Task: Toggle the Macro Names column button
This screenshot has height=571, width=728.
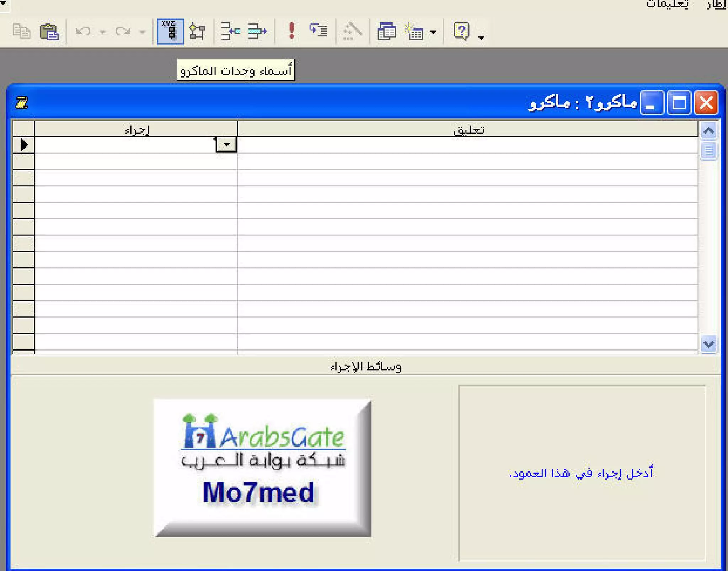Action: point(170,31)
